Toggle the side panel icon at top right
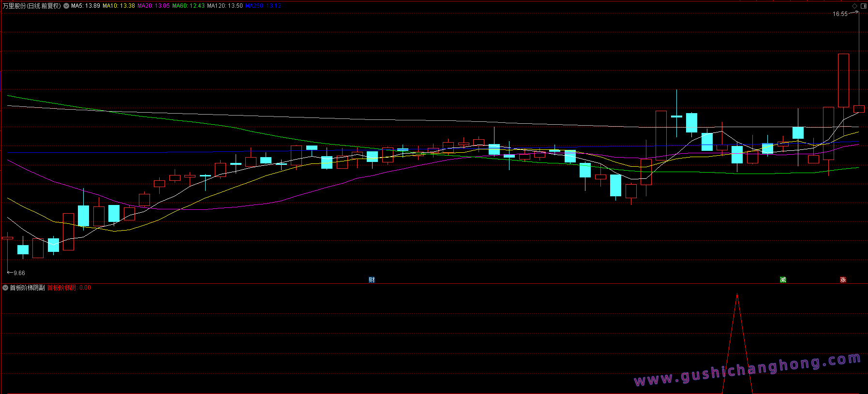 tap(864, 6)
